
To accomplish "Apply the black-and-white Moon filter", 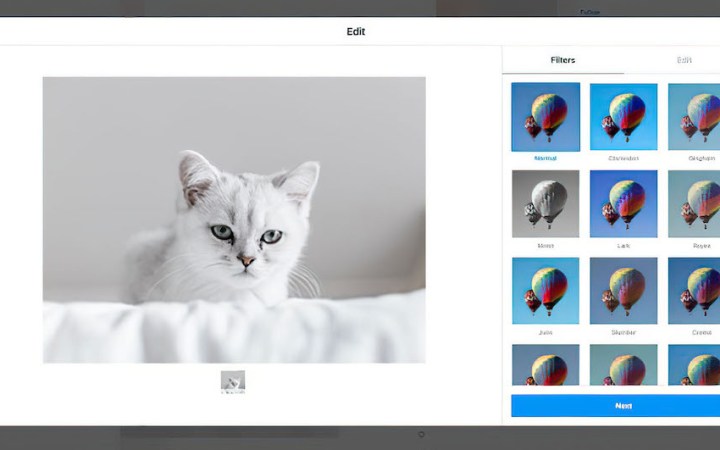I will pos(546,204).
